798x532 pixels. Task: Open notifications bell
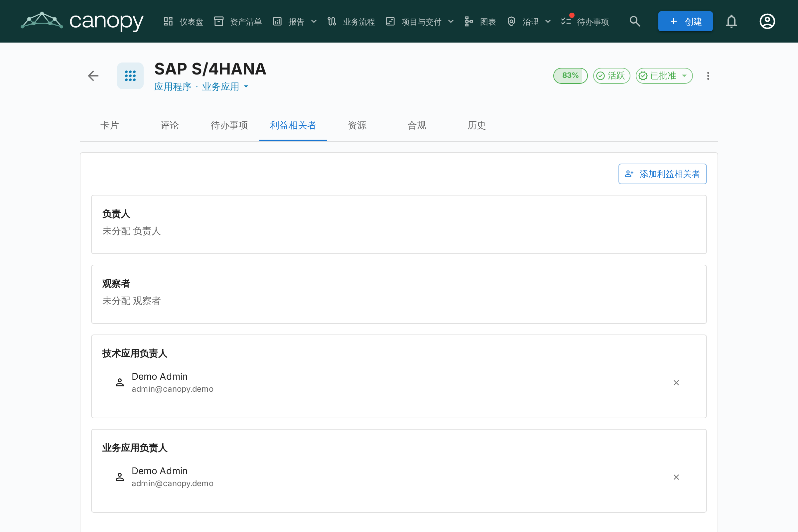[x=731, y=21]
